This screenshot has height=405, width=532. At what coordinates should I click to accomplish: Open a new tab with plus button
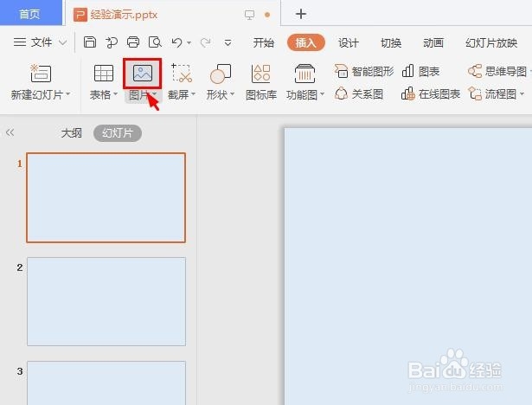[x=301, y=14]
